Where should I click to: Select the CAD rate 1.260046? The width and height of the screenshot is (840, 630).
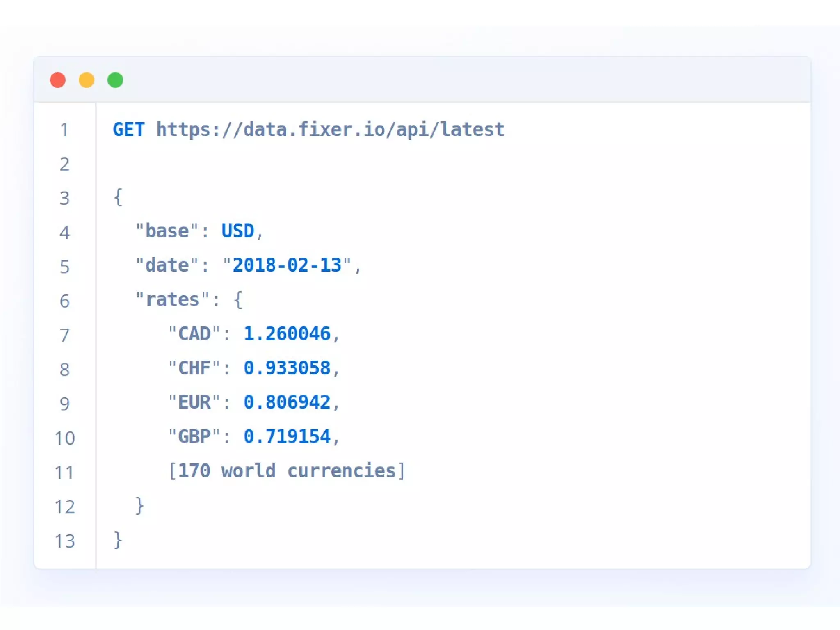pos(287,334)
